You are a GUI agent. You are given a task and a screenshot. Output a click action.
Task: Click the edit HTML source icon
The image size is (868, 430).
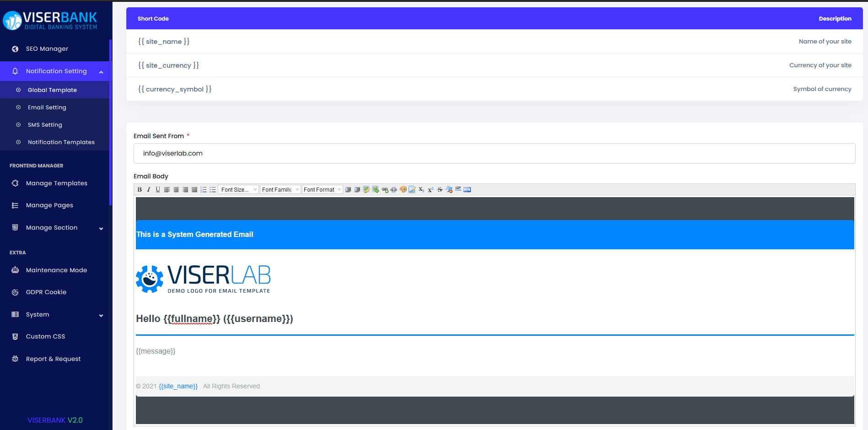467,189
